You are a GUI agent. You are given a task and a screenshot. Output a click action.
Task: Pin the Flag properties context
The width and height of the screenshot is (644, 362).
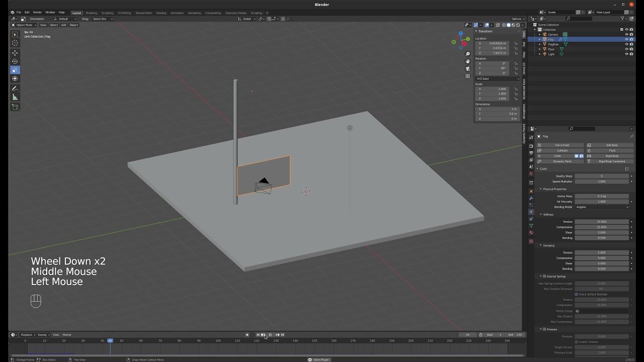(x=631, y=136)
